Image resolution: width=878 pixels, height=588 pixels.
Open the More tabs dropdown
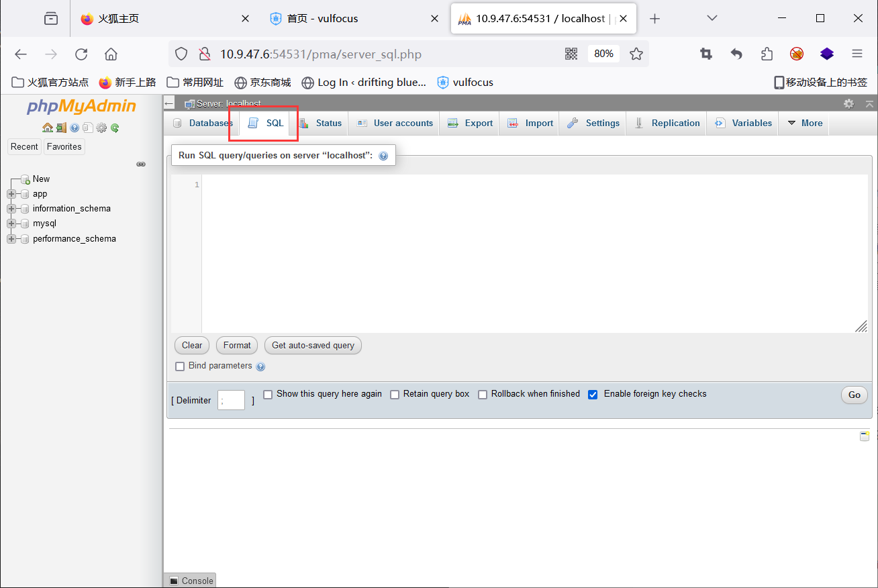point(804,124)
